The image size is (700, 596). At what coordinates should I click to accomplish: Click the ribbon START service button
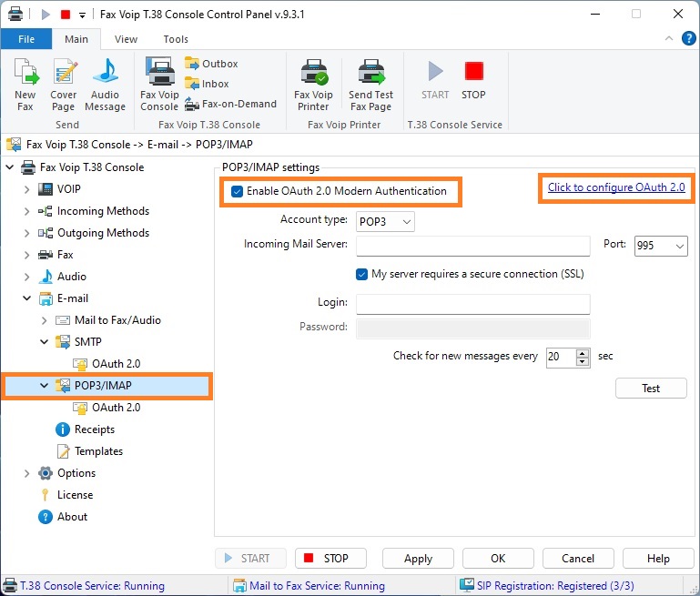pyautogui.click(x=435, y=80)
